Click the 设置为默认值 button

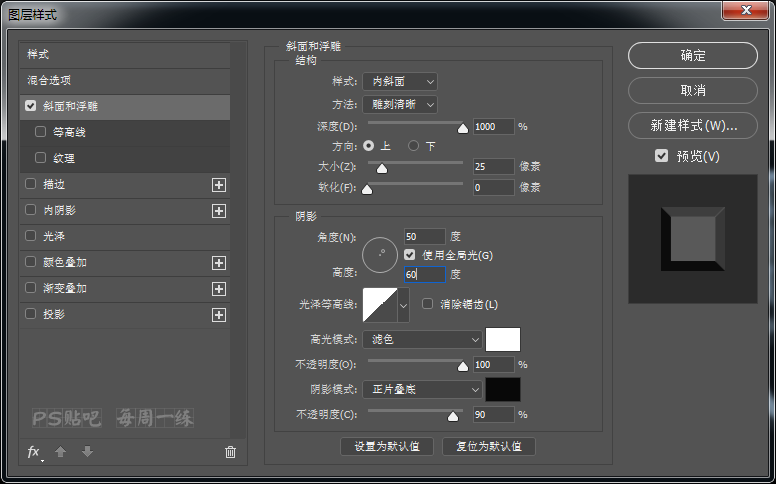(387, 446)
